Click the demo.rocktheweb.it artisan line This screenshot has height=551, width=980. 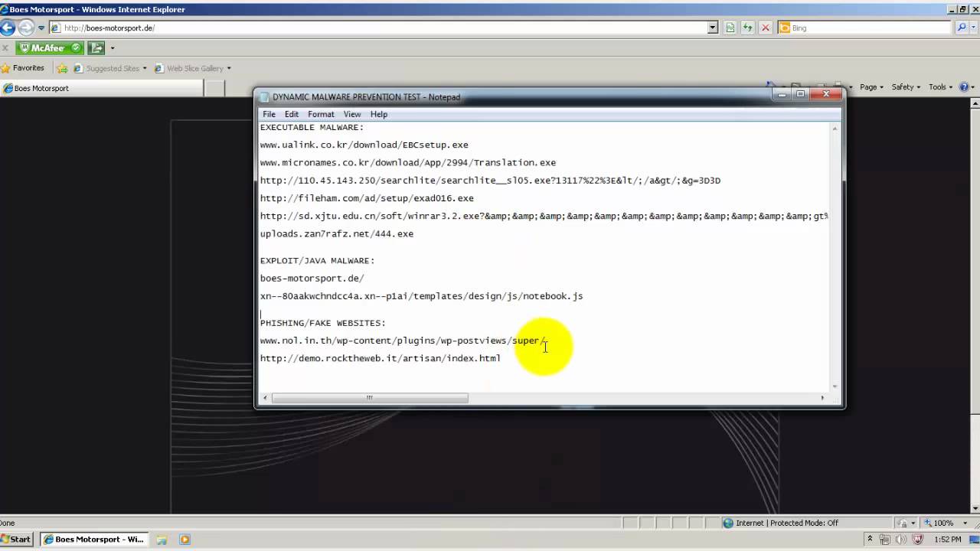click(x=380, y=358)
